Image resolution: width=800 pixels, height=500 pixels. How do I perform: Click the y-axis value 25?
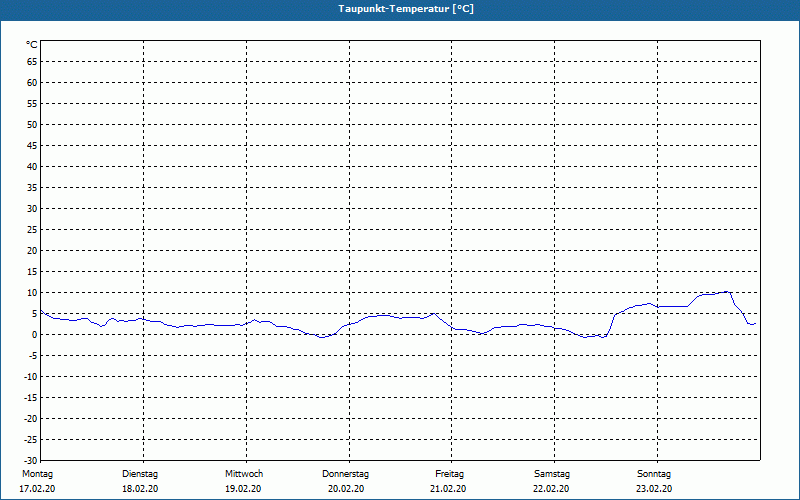coord(32,230)
